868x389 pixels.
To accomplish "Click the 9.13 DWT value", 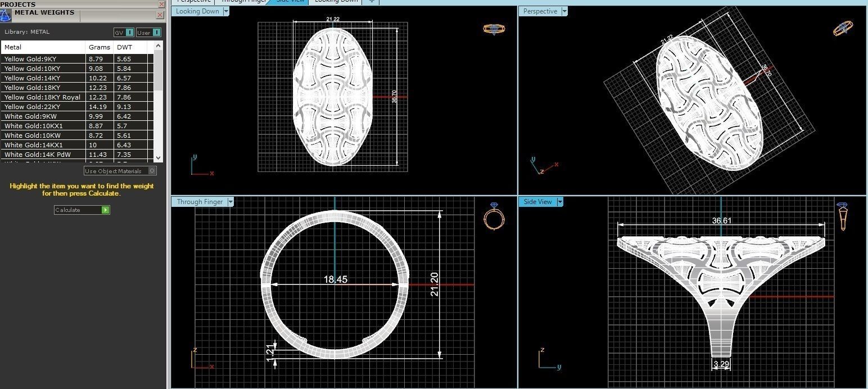I will click(124, 107).
